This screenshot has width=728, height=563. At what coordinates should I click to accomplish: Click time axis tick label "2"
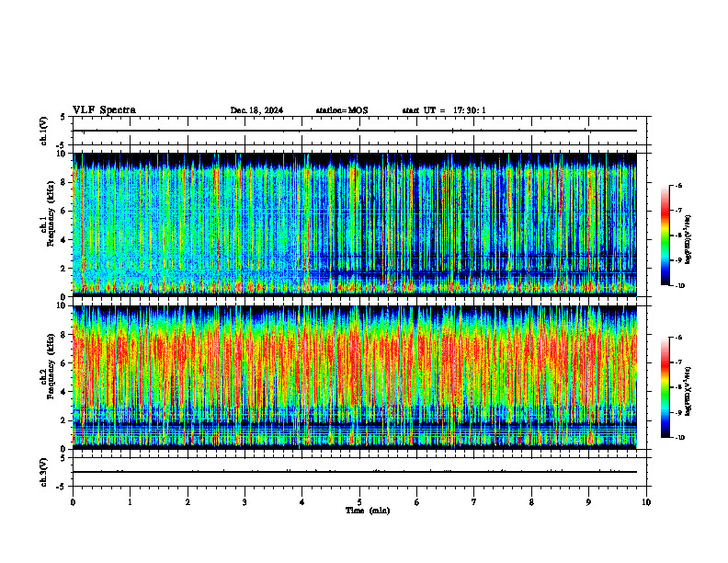(188, 502)
